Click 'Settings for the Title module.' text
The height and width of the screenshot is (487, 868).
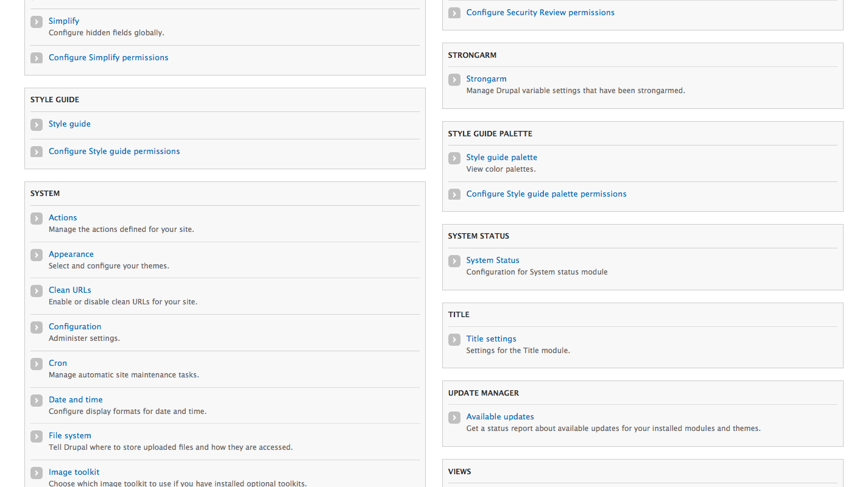click(x=518, y=351)
